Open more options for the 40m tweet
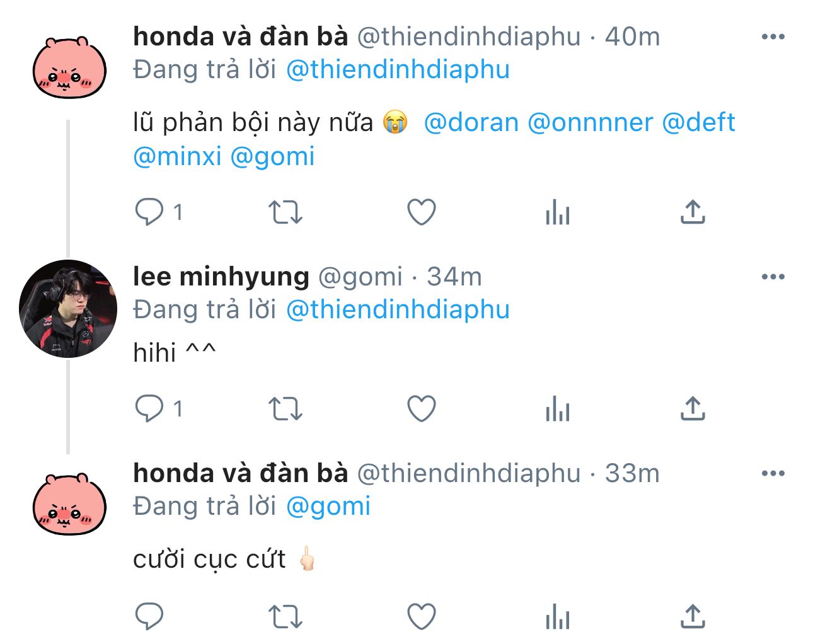 (773, 37)
